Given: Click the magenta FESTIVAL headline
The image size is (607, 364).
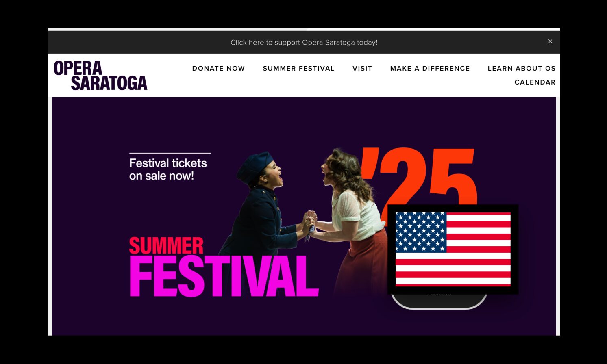Looking at the screenshot, I should [x=224, y=276].
